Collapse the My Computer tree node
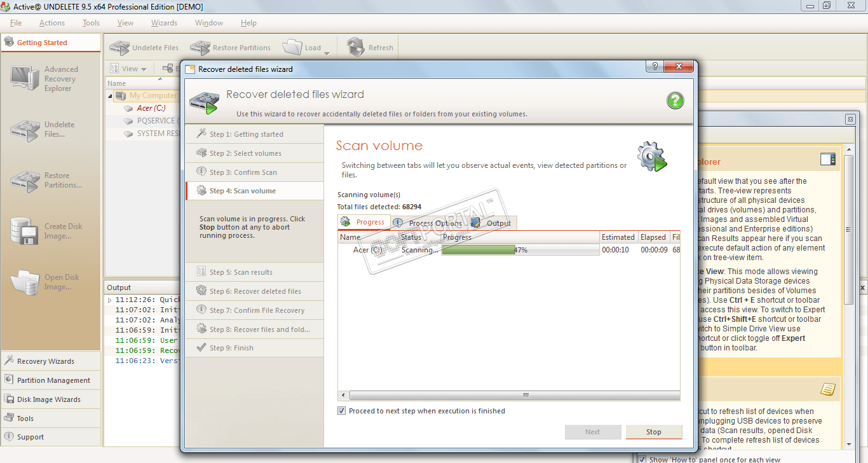868x463 pixels. (x=110, y=96)
